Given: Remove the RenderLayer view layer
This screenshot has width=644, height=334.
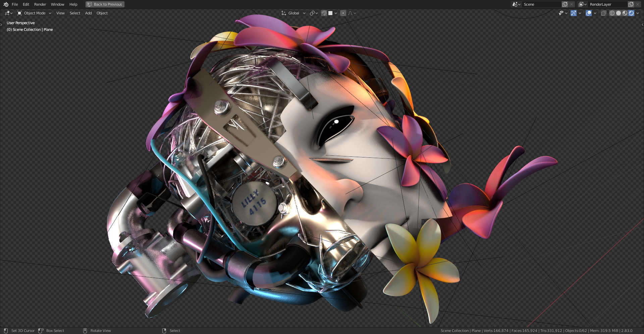Looking at the screenshot, I should coord(638,4).
